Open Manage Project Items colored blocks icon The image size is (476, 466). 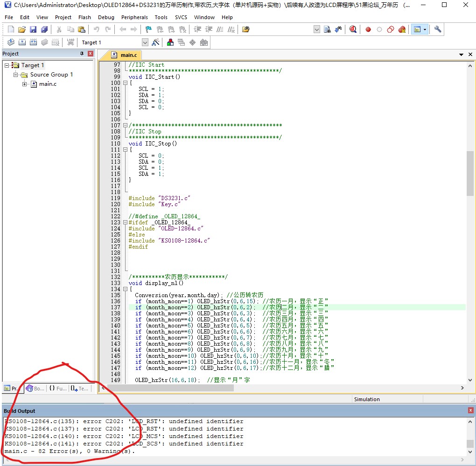pos(170,42)
